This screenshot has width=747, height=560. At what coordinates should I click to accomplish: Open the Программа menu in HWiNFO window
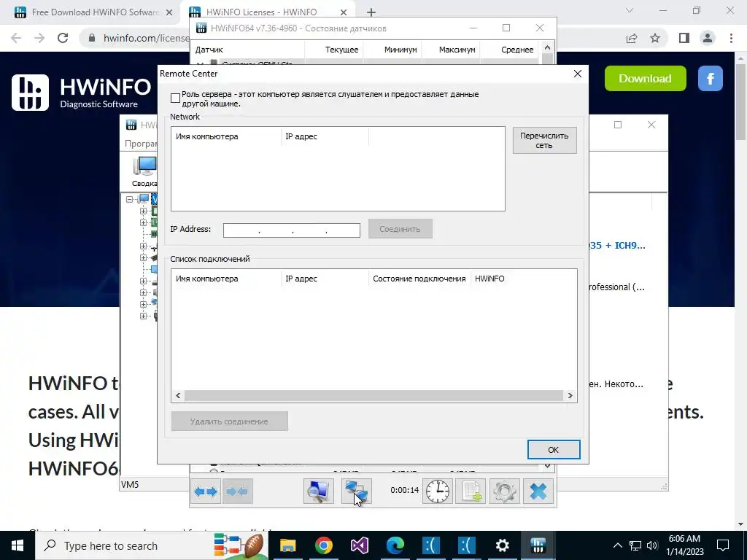141,144
